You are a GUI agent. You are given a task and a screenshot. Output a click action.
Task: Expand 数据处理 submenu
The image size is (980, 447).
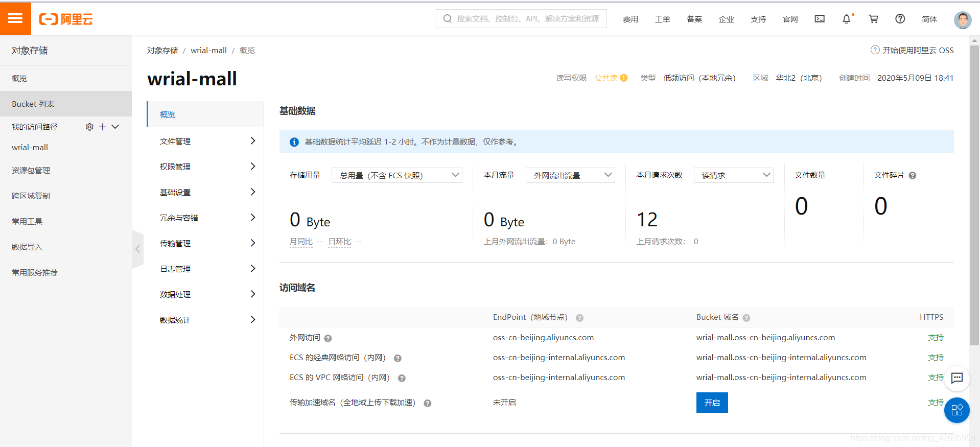coord(253,294)
